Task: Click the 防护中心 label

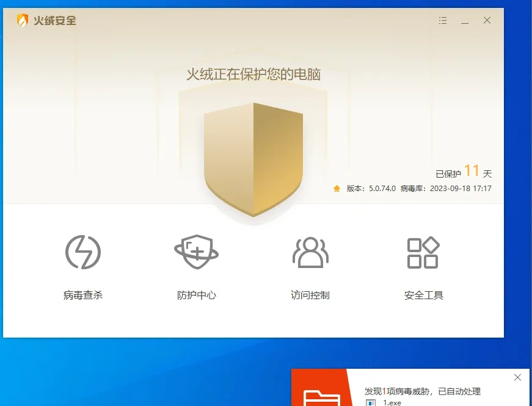Action: click(197, 295)
